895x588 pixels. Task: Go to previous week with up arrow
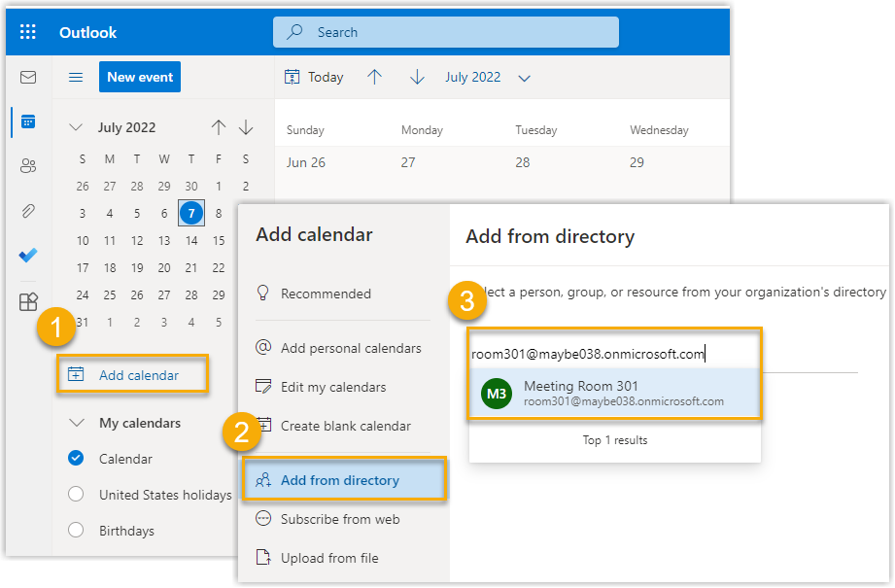(375, 78)
